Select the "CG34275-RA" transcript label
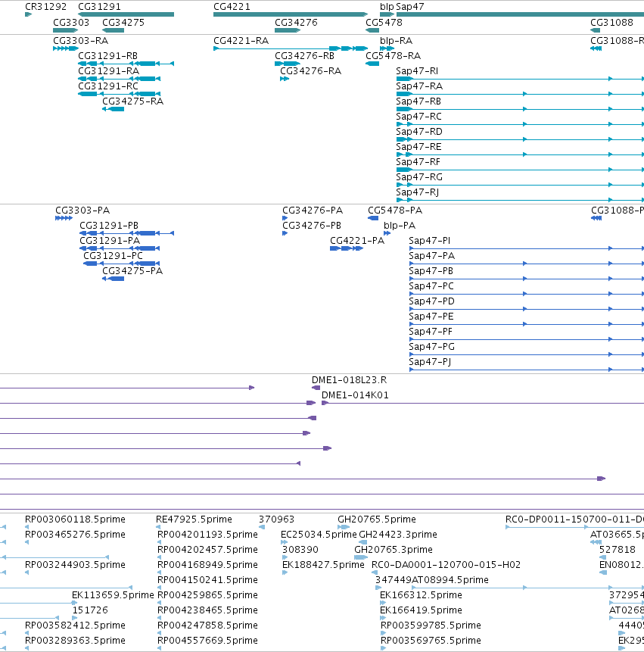 (133, 101)
